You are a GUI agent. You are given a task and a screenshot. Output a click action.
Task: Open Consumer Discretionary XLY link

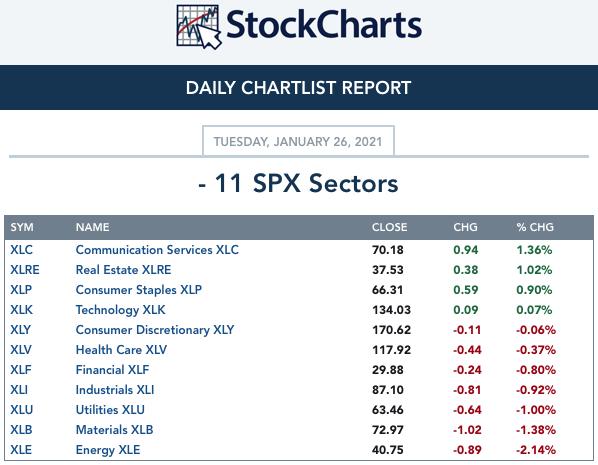click(155, 330)
